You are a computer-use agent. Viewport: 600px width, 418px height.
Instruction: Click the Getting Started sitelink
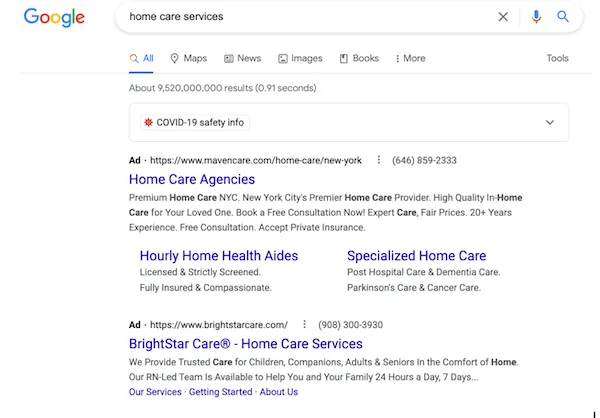[221, 392]
